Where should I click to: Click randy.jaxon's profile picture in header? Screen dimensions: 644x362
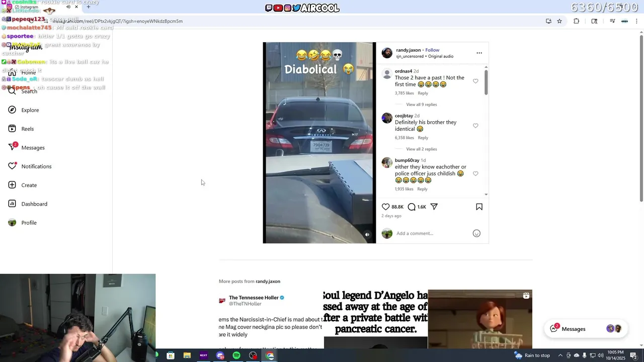point(387,53)
